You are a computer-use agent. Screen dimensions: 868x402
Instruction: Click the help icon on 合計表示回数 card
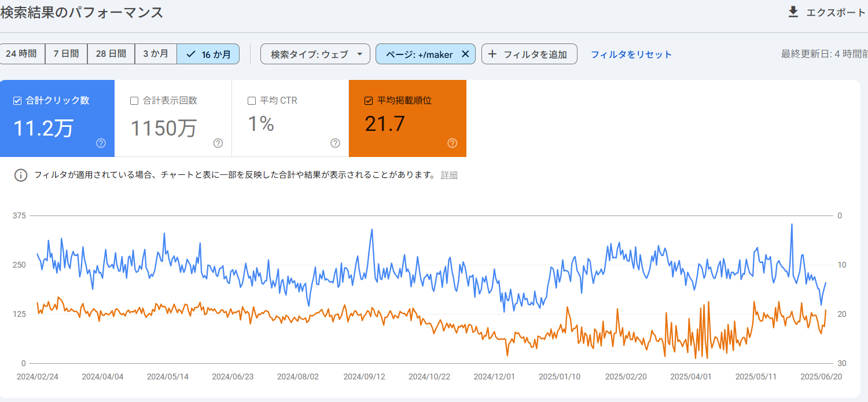(218, 143)
